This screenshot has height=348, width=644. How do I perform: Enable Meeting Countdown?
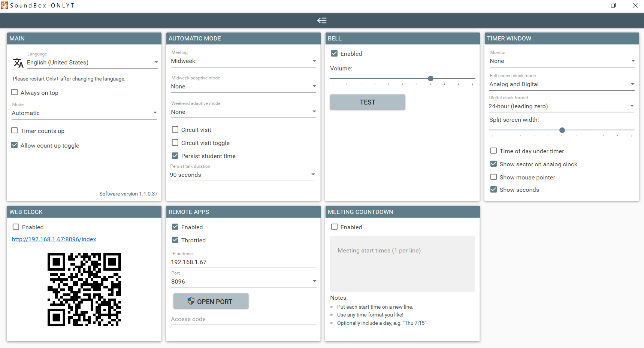(334, 227)
